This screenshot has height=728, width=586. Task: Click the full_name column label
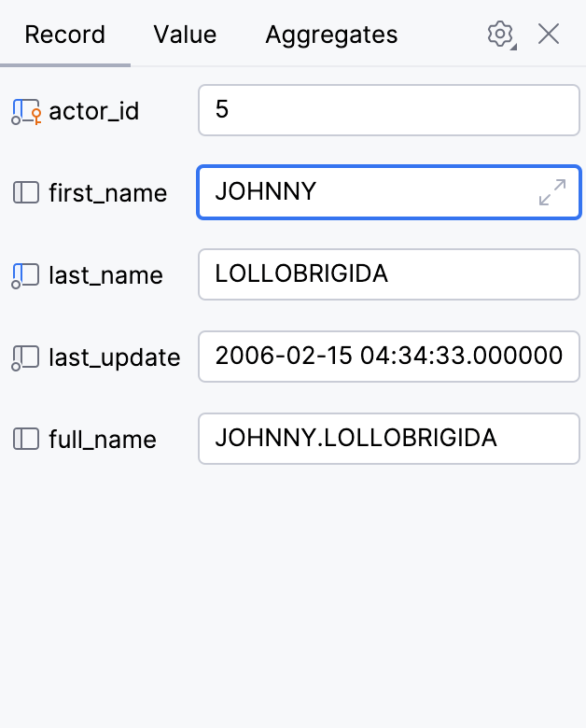pyautogui.click(x=103, y=440)
